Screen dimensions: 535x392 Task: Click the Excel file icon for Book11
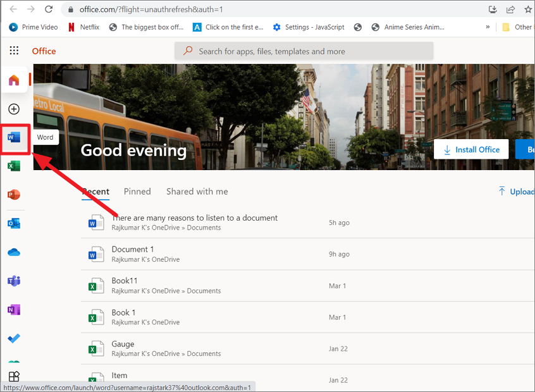(x=96, y=286)
